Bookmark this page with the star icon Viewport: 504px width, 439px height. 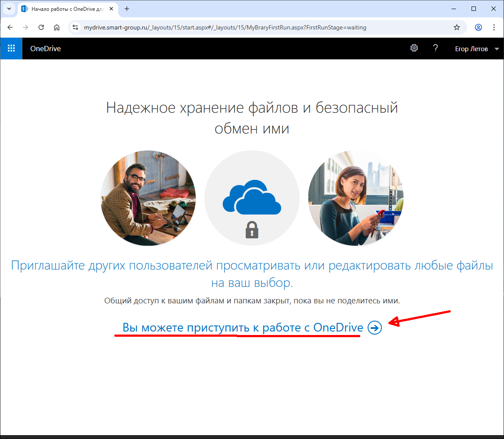(x=456, y=27)
